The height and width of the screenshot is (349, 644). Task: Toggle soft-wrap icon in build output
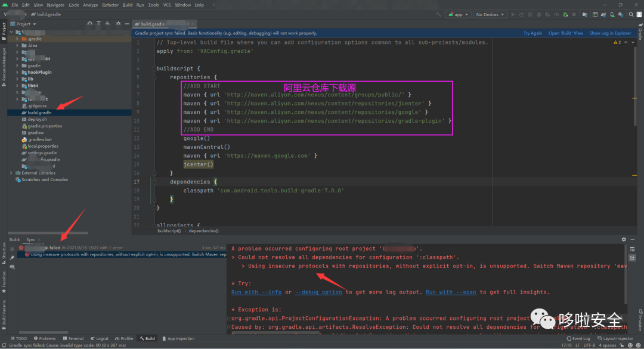pos(633,250)
